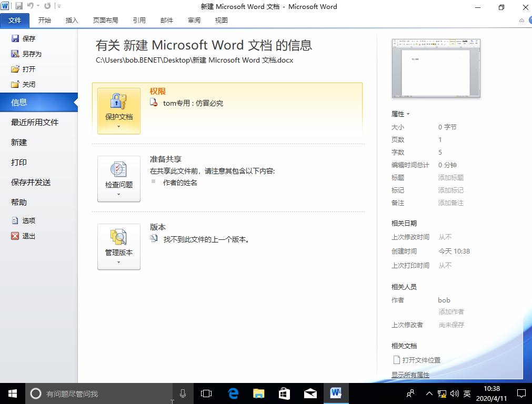
Task: Launch Microsoft Edge from taskbar
Action: 233,393
